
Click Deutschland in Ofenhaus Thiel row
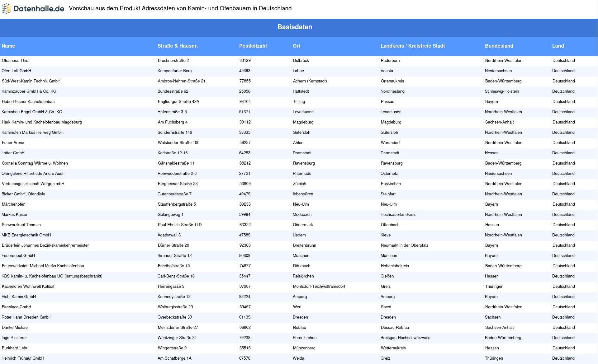(564, 61)
